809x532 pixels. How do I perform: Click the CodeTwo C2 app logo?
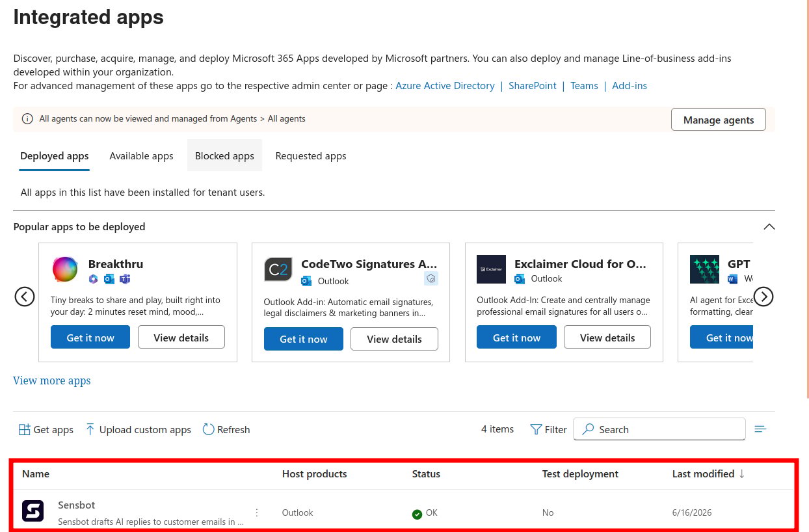coord(278,269)
